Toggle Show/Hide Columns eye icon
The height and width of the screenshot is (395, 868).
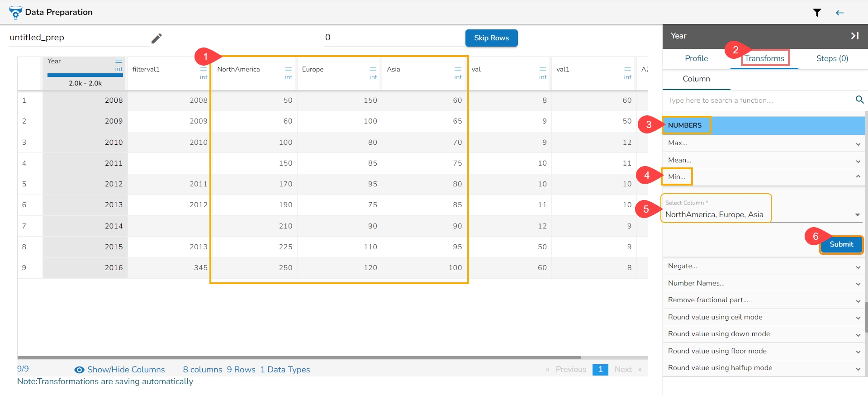pyautogui.click(x=79, y=370)
